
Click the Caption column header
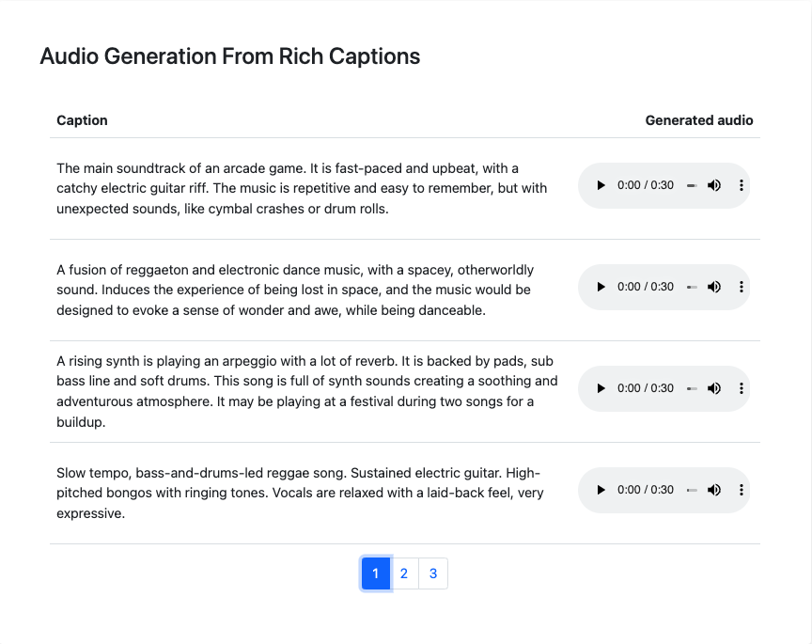(x=82, y=120)
